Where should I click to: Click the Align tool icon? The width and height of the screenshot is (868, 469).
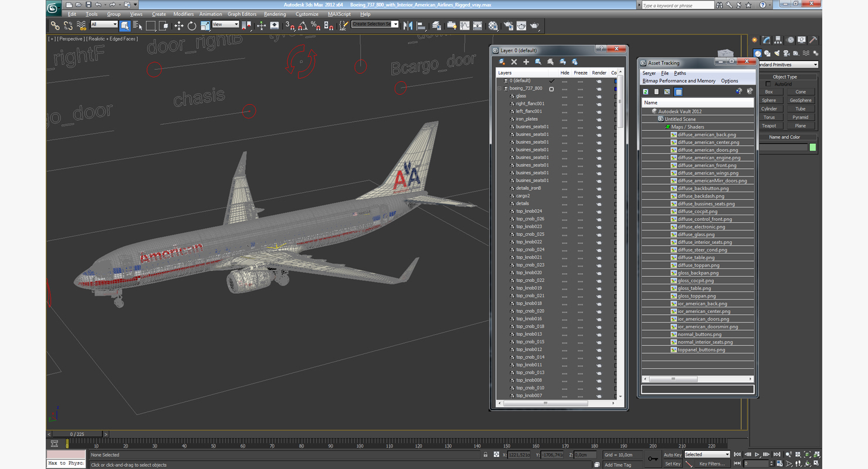pyautogui.click(x=421, y=26)
